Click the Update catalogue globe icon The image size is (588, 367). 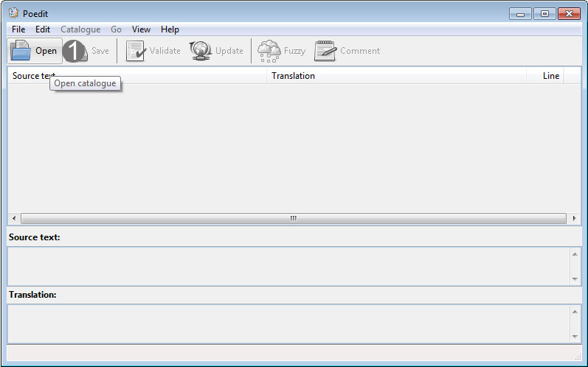[x=201, y=51]
